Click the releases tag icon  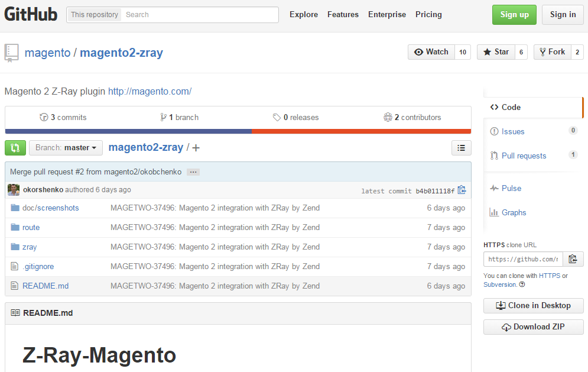click(x=277, y=118)
